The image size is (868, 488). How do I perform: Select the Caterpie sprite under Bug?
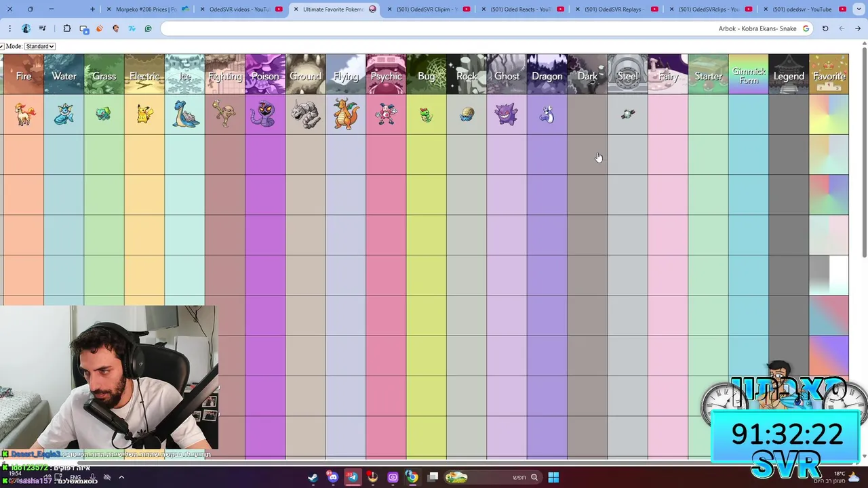(426, 115)
